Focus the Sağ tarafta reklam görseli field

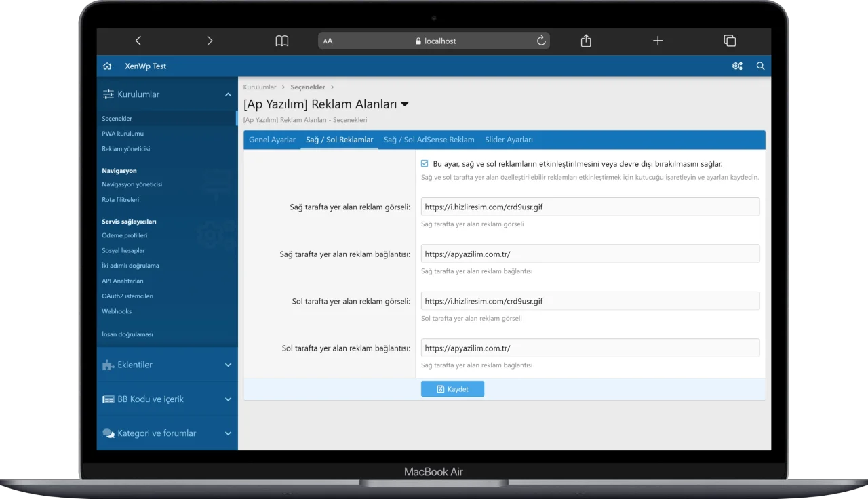point(590,207)
